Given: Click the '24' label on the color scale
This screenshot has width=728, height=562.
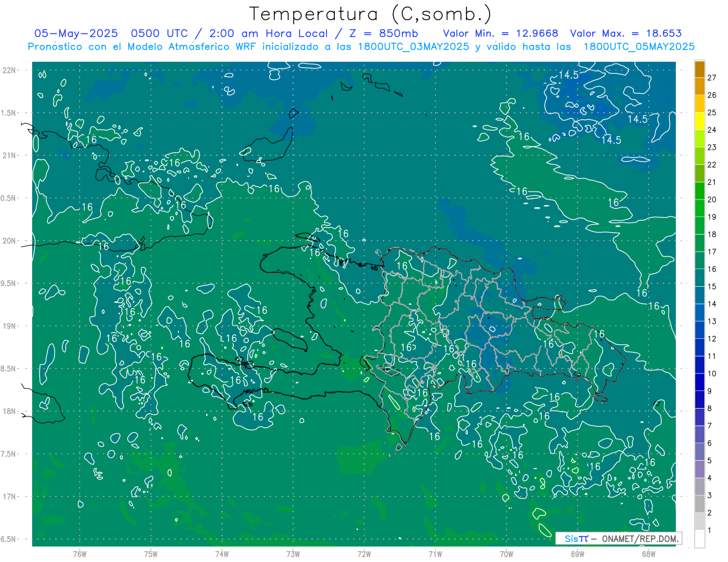Looking at the screenshot, I should (x=712, y=130).
